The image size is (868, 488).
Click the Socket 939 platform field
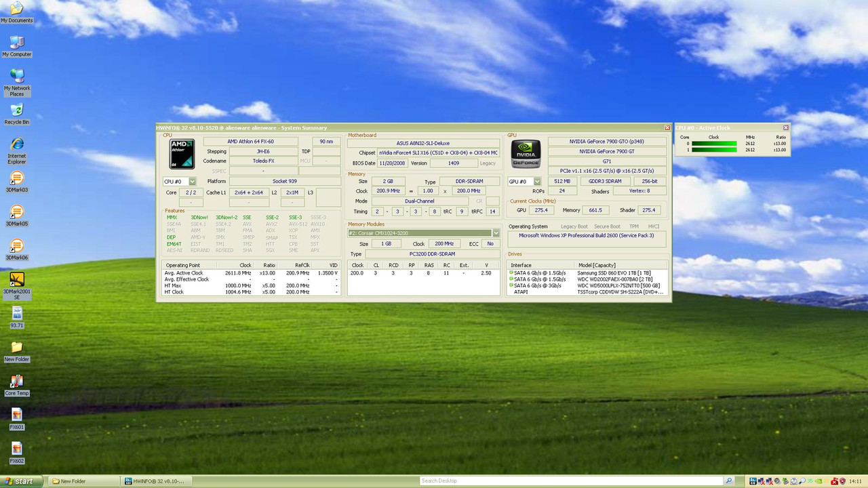click(285, 182)
